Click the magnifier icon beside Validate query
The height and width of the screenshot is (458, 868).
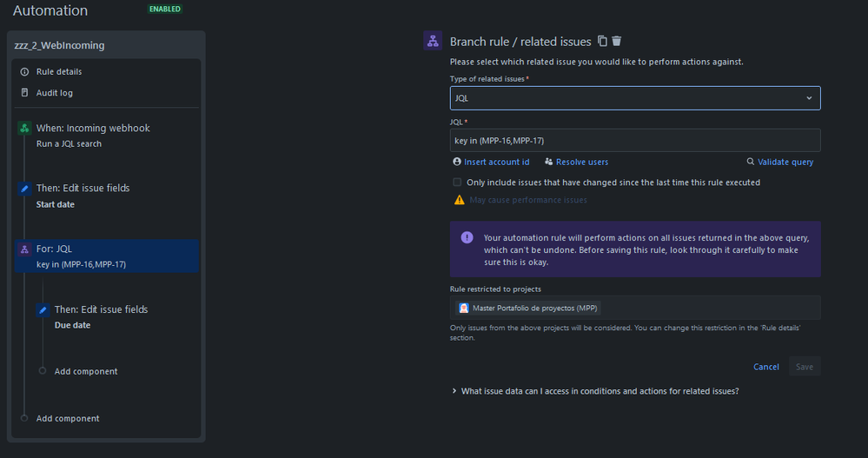[x=751, y=162]
